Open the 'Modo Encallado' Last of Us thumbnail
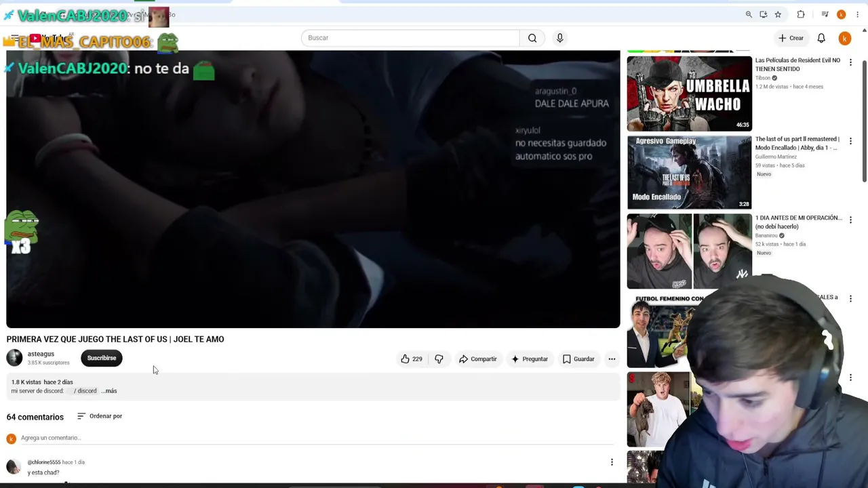Viewport: 868px width, 488px height. [689, 172]
